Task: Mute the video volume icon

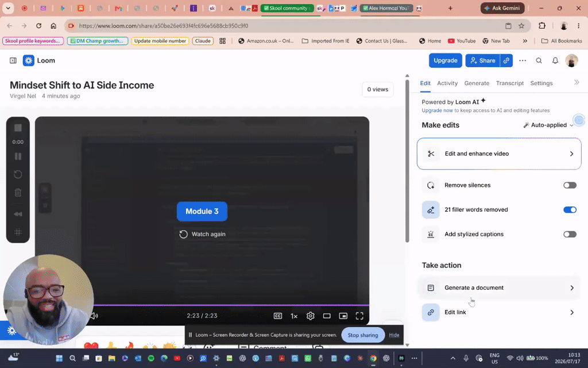Action: click(94, 316)
